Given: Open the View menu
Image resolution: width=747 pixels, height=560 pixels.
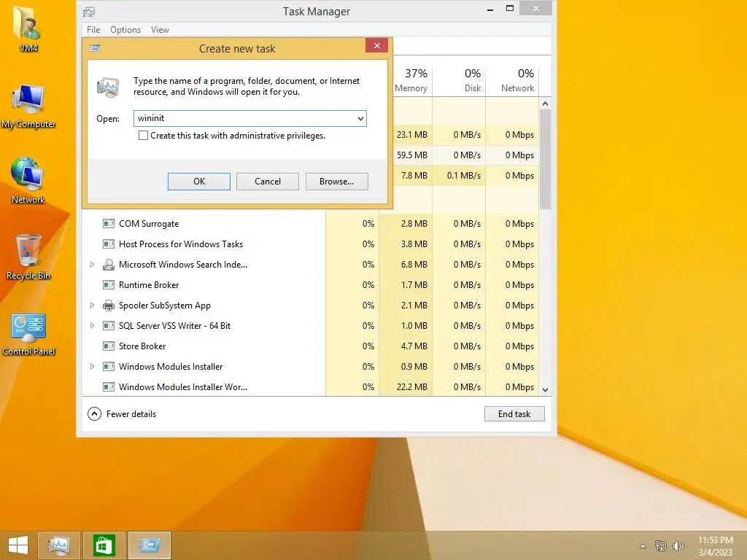Looking at the screenshot, I should (x=160, y=29).
